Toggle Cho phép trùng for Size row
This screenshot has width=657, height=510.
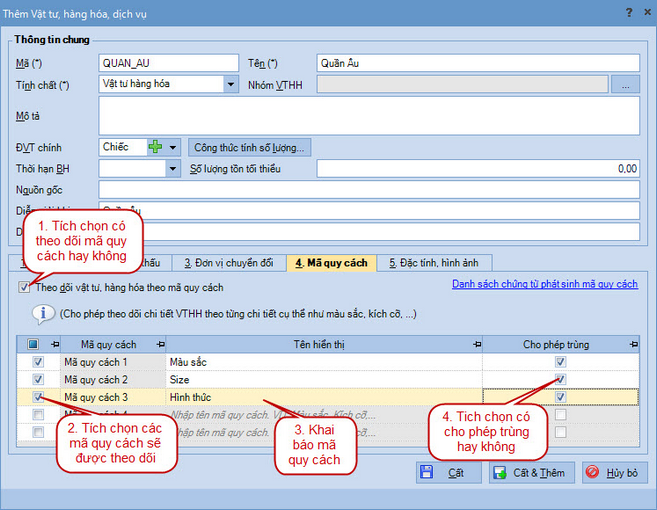pyautogui.click(x=560, y=379)
